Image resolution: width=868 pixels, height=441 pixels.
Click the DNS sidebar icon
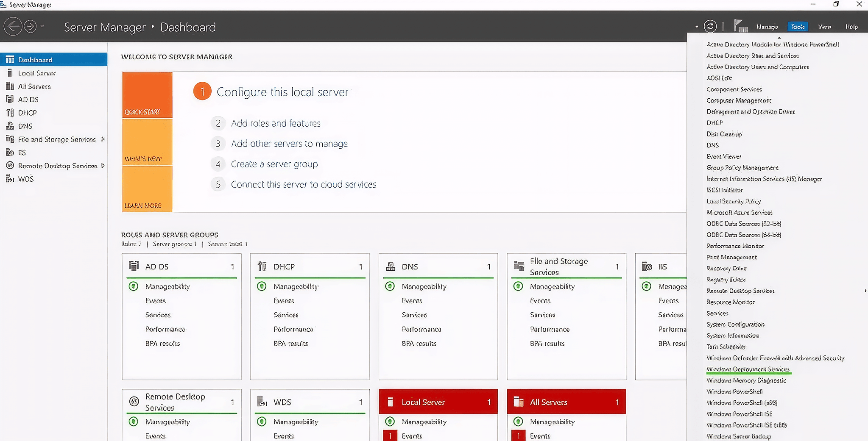point(10,126)
